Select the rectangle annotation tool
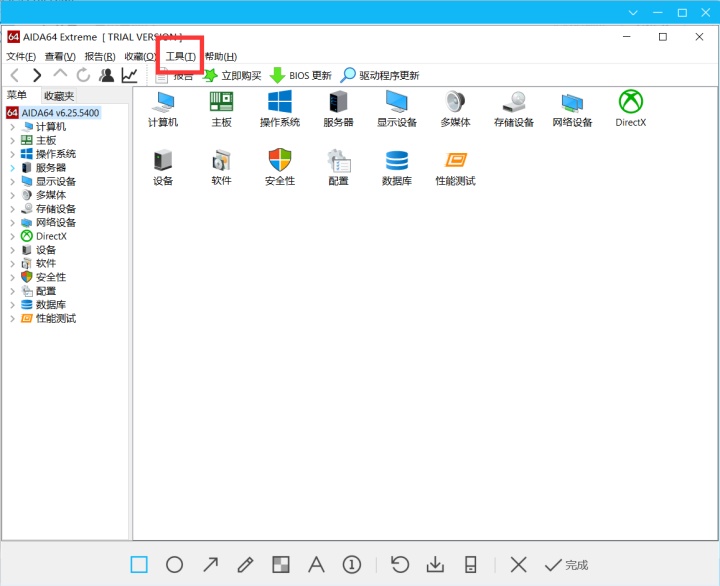Image resolution: width=720 pixels, height=586 pixels. [x=139, y=564]
